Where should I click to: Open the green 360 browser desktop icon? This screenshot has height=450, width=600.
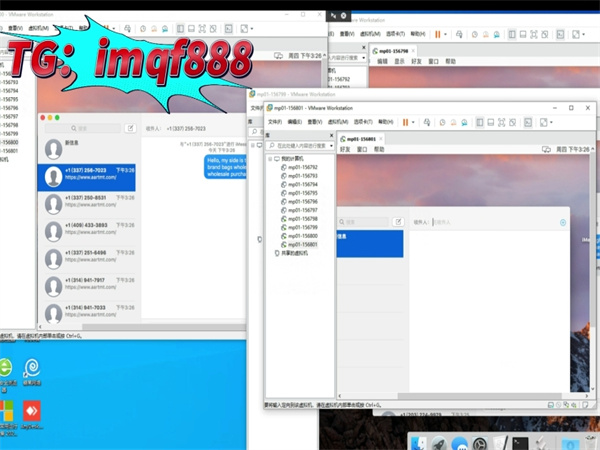(x=6, y=368)
